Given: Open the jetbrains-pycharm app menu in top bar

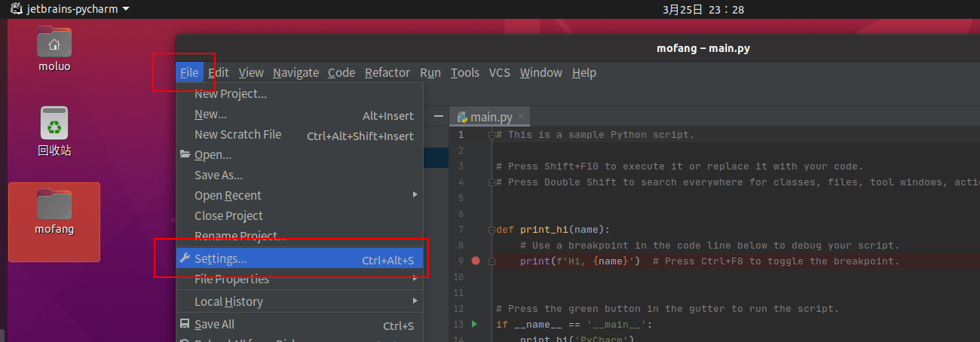Looking at the screenshot, I should click(x=69, y=9).
